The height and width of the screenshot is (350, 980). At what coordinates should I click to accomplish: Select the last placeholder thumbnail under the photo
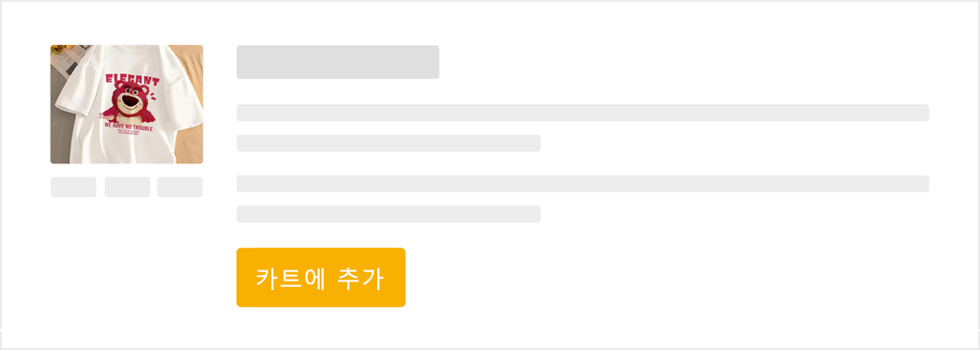[x=180, y=187]
